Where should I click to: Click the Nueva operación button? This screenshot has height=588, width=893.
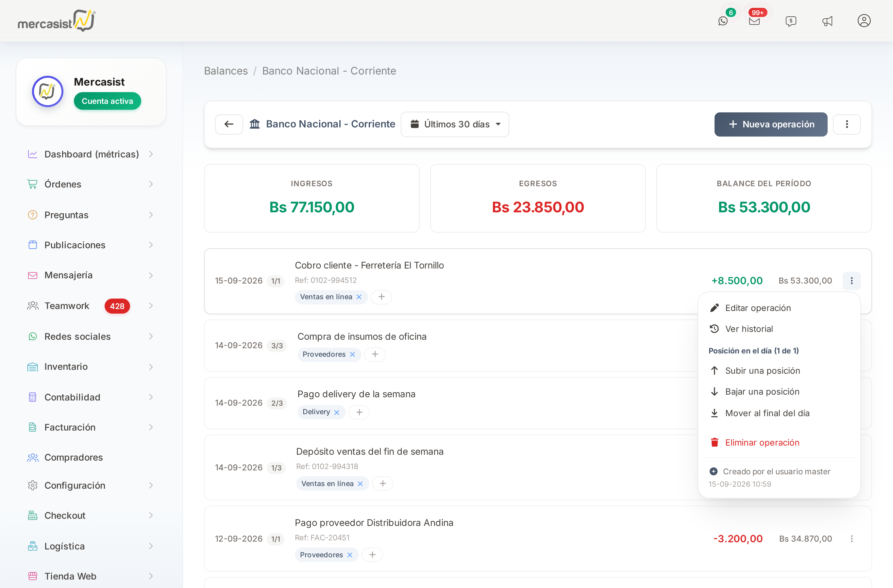coord(771,124)
